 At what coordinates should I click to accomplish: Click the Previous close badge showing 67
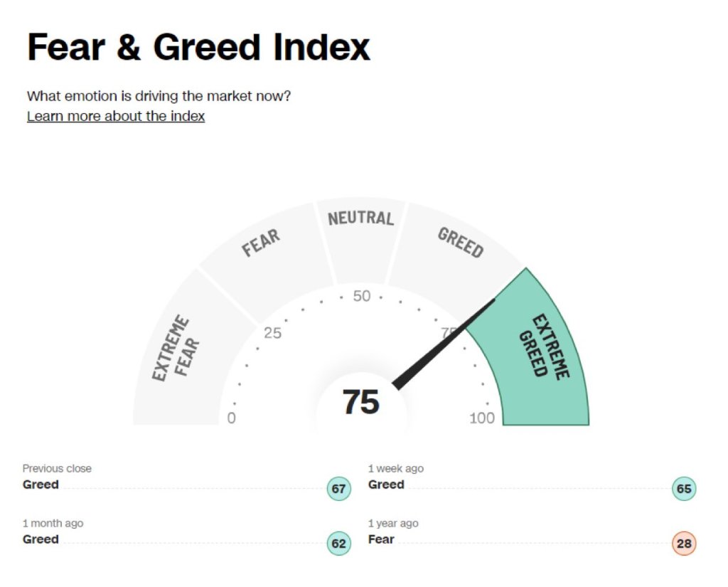339,490
